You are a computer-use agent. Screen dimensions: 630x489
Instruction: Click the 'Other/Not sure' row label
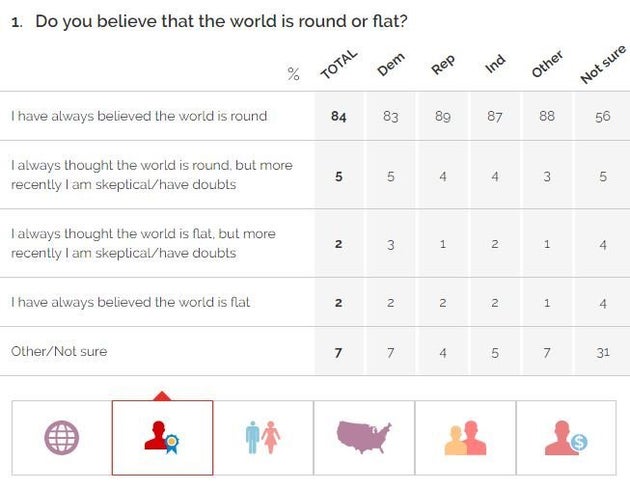click(59, 351)
